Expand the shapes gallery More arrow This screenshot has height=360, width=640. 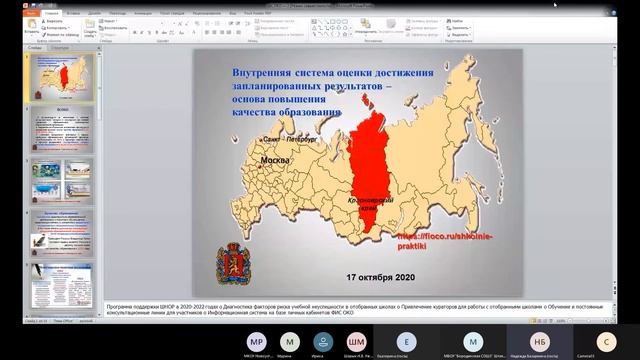click(351, 34)
